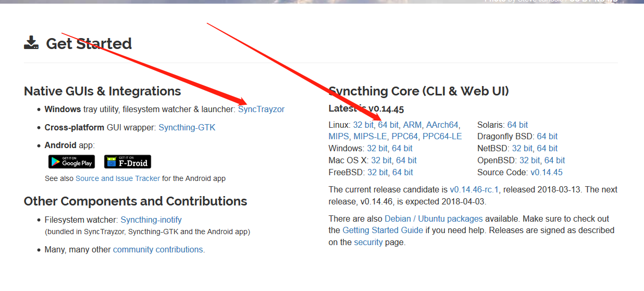The width and height of the screenshot is (644, 291).
Task: Open the SyncTrayzor link
Action: 261,110
